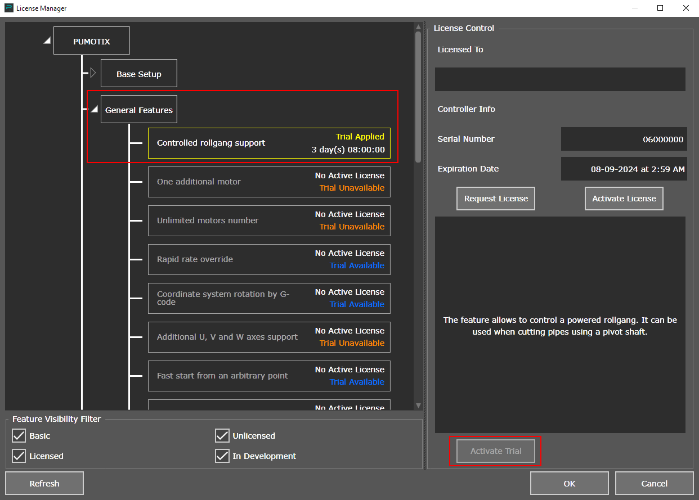This screenshot has height=500, width=699.
Task: Collapse the PUMOTIX root node arrow
Action: click(x=47, y=41)
